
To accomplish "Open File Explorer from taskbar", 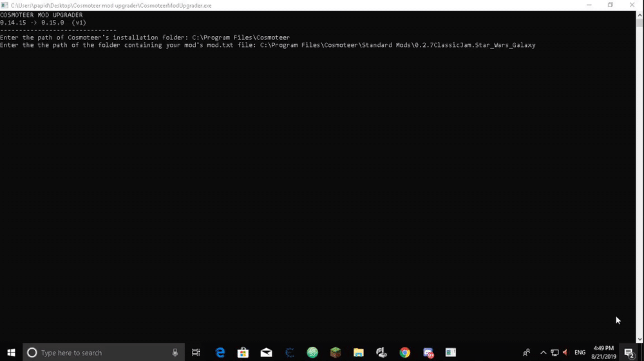I will pos(359,353).
